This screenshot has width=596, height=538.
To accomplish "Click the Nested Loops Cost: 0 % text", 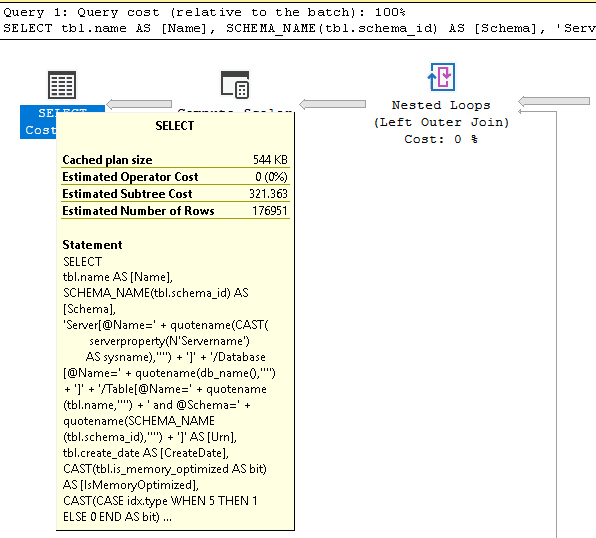I will [x=441, y=139].
